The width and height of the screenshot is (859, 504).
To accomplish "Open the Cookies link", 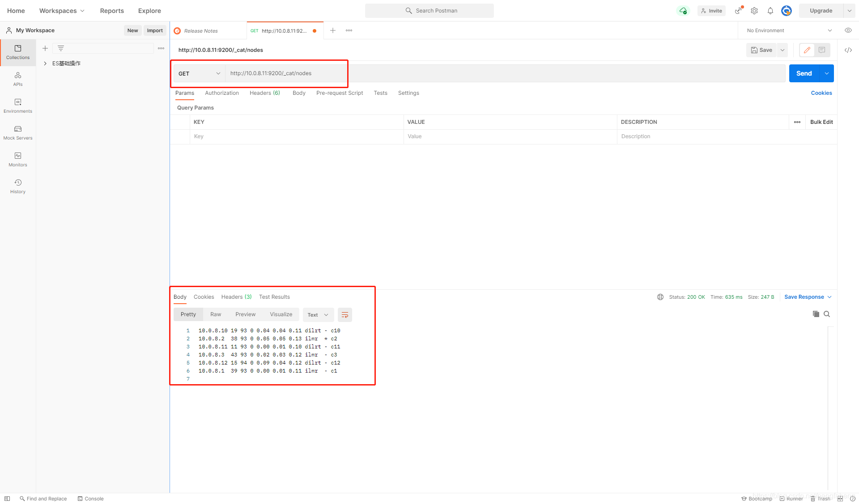I will click(x=821, y=93).
